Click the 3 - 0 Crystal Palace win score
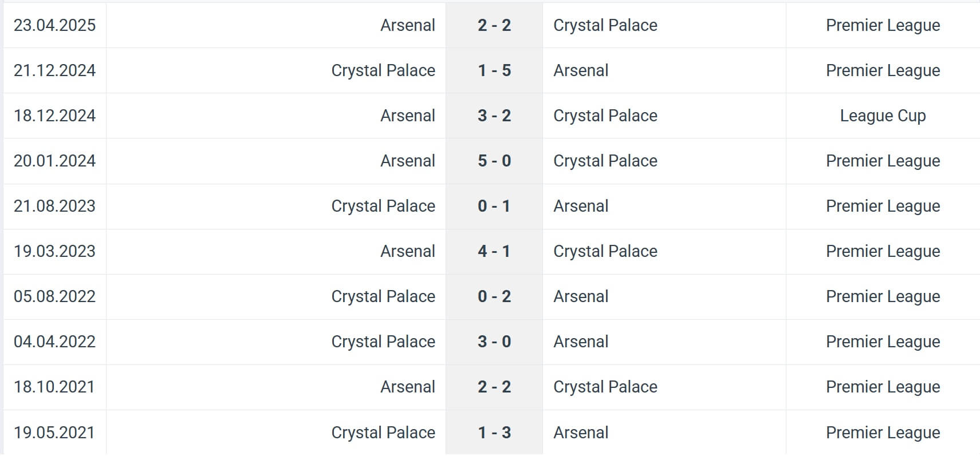The width and height of the screenshot is (980, 456). click(x=494, y=342)
